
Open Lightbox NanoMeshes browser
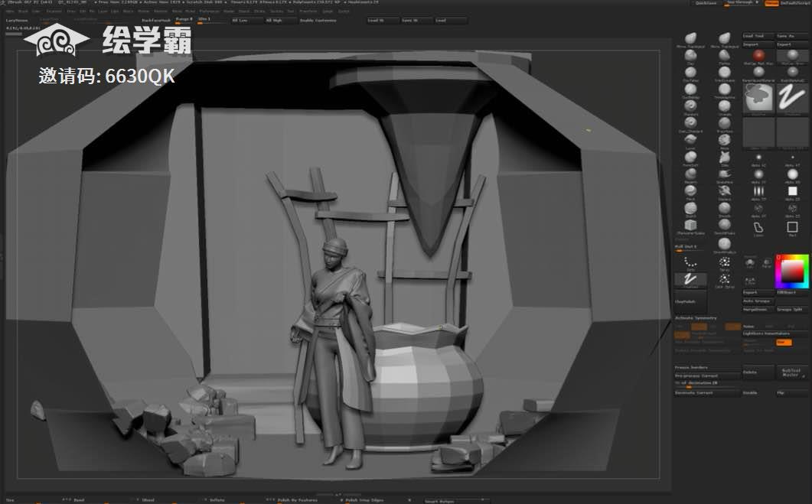point(775,333)
